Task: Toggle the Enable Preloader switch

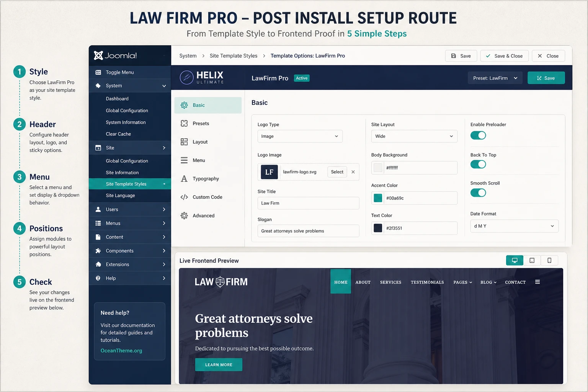Action: click(478, 136)
